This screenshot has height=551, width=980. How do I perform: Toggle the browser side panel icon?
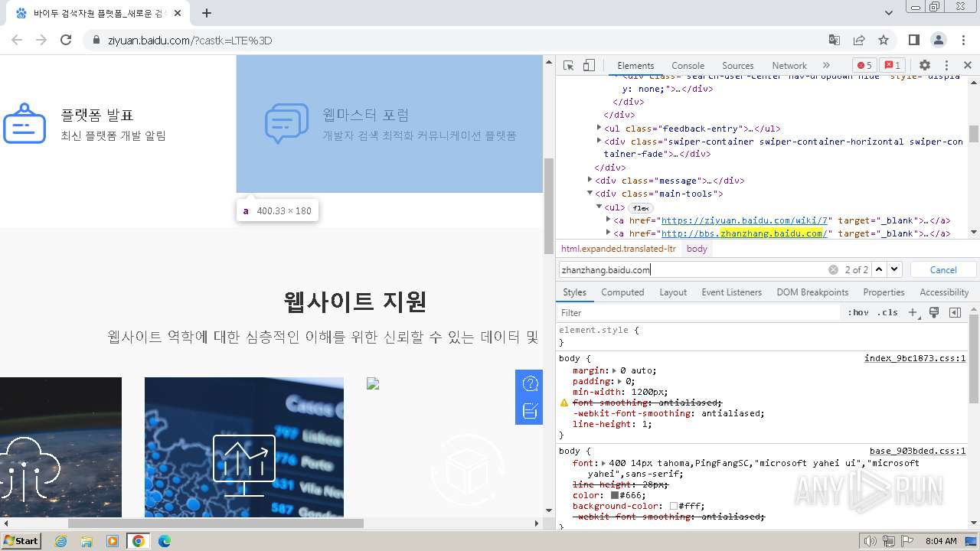(914, 40)
